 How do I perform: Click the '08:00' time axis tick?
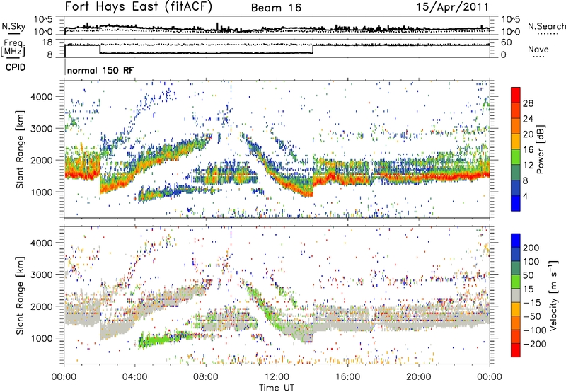pyautogui.click(x=206, y=377)
